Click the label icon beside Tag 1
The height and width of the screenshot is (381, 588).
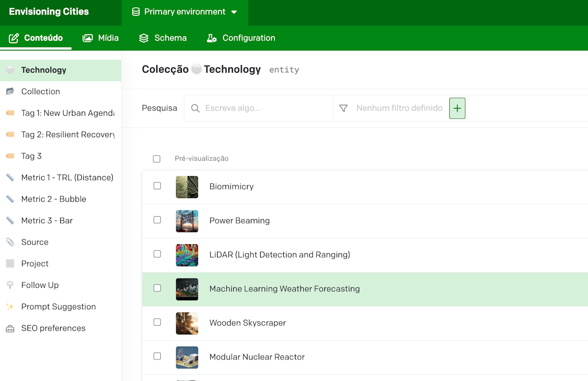pos(10,113)
